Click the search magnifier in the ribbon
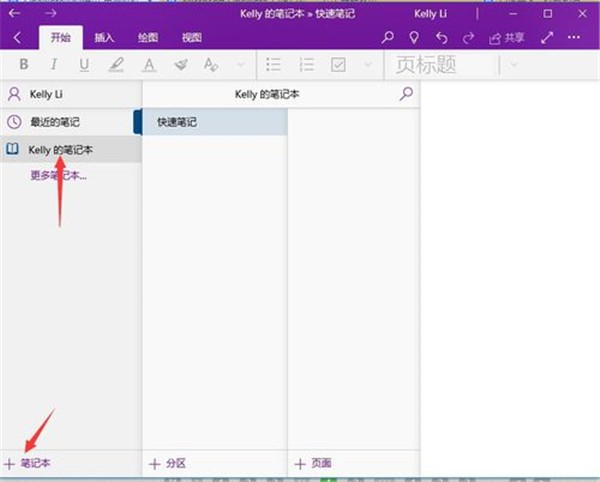600x482 pixels. click(387, 37)
